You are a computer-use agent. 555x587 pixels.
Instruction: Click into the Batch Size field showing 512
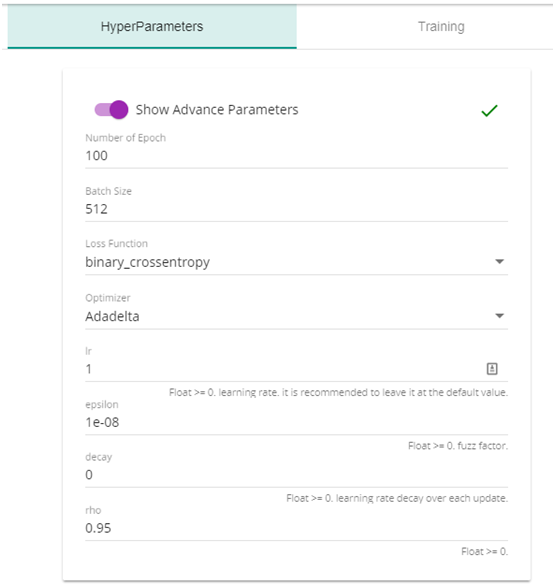[296, 209]
